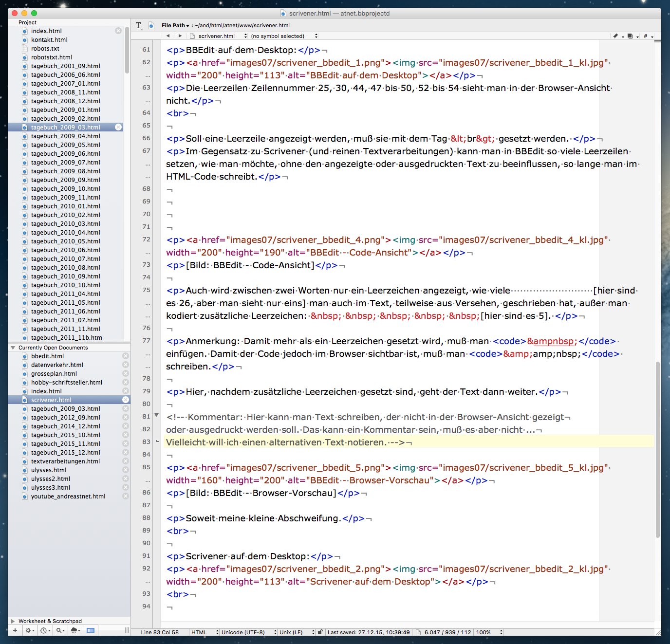The image size is (670, 644).
Task: Click the document lock icon in status bar
Action: click(x=320, y=632)
